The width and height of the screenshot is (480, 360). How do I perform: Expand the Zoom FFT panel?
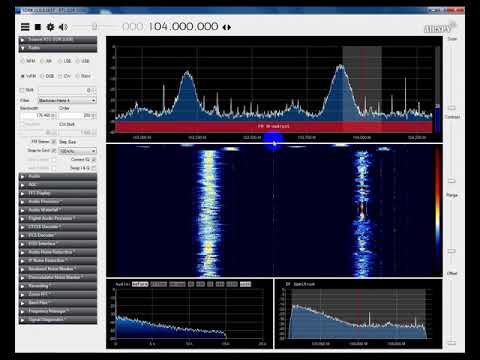point(58,294)
